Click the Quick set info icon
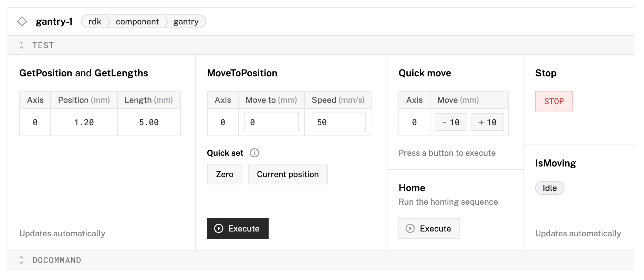The image size is (644, 280). tap(255, 153)
